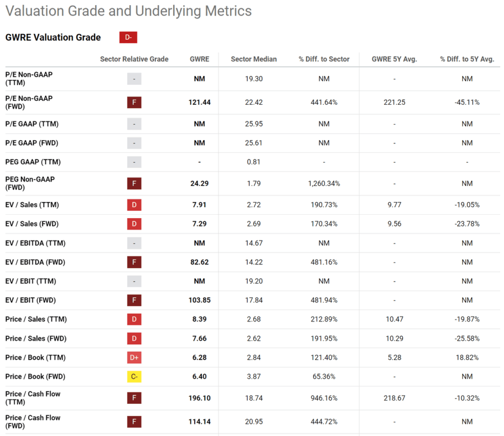Click the Price / Book (FWD) row label
Screen dimensions: 504x436
[35, 377]
